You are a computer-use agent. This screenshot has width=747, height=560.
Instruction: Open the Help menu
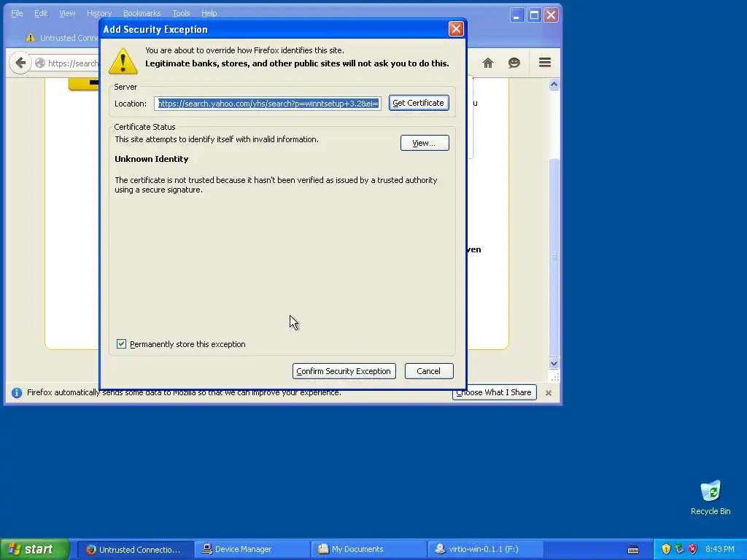point(209,13)
